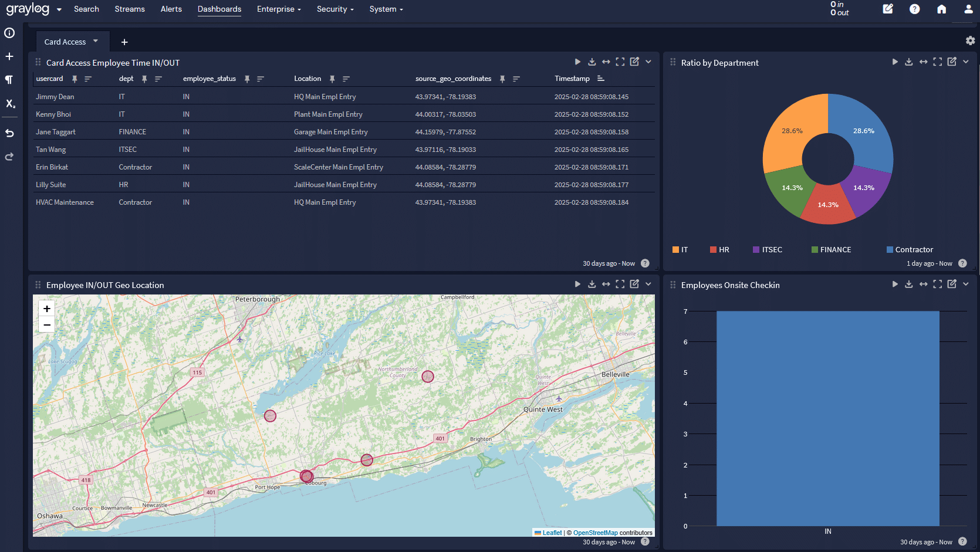This screenshot has height=552, width=980.
Task: Pin the Location column header
Action: [x=332, y=78]
